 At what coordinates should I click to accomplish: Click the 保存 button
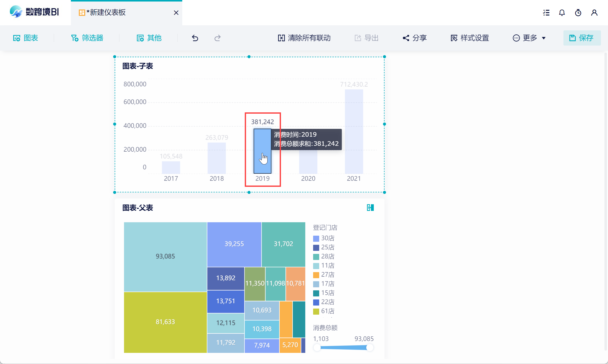582,38
